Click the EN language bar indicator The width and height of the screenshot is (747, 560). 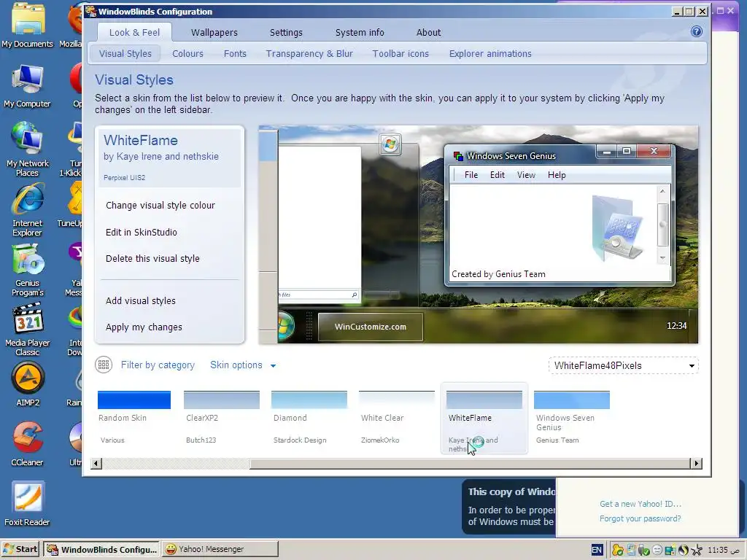597,550
